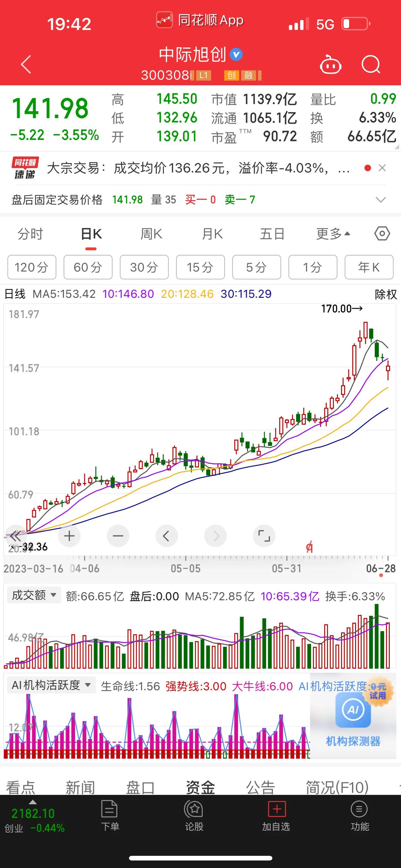The height and width of the screenshot is (868, 401).
Task: Select the 日K tab
Action: [x=91, y=234]
